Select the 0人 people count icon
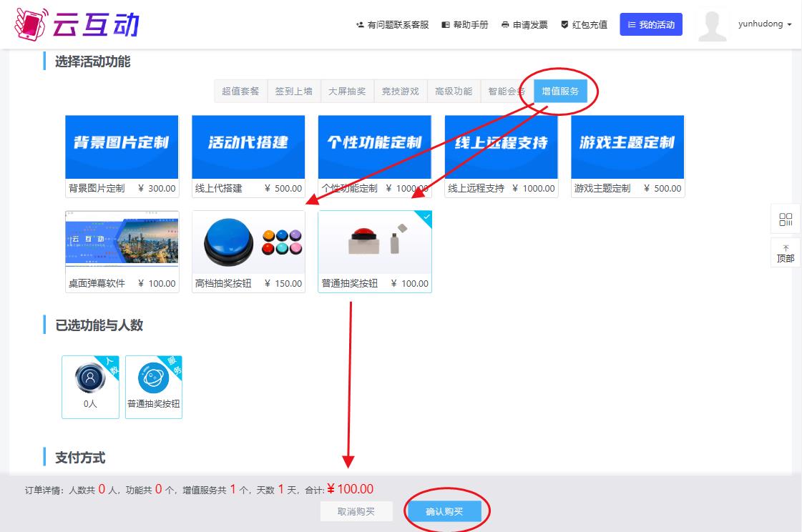The height and width of the screenshot is (532, 802). [90, 379]
